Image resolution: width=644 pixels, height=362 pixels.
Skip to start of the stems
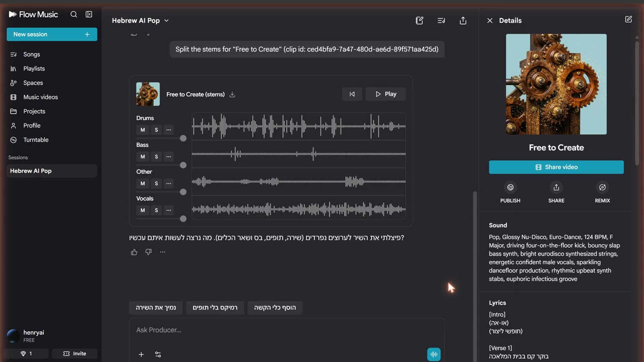click(x=352, y=94)
